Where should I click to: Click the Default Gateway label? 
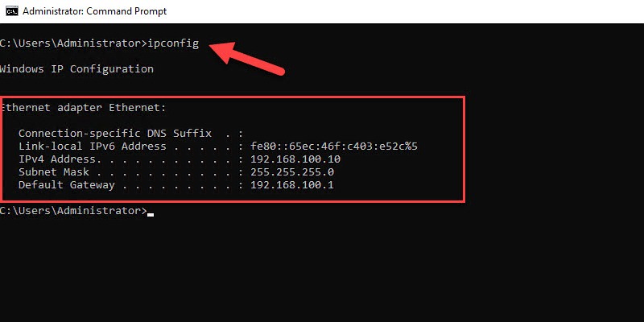tap(67, 185)
